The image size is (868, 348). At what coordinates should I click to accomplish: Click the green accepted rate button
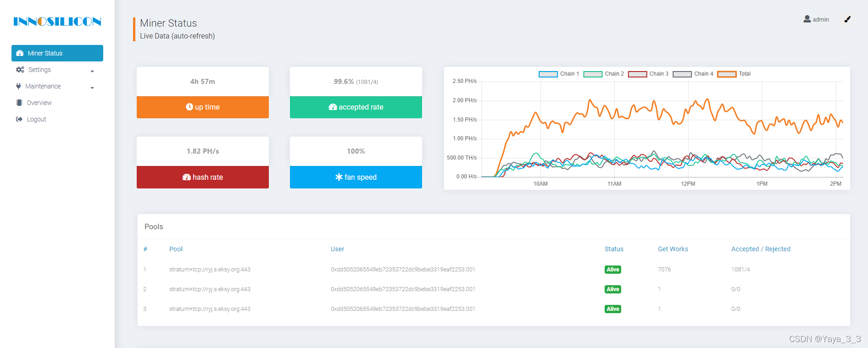(x=356, y=107)
